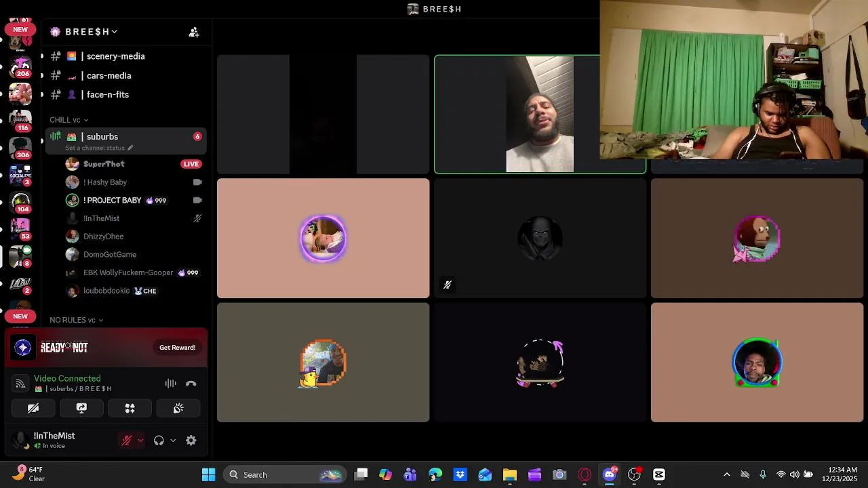Open Opera browser from the taskbar
Image resolution: width=868 pixels, height=488 pixels.
(x=585, y=475)
